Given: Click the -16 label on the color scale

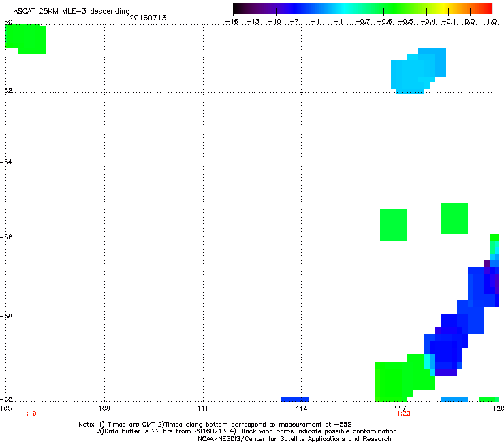Looking at the screenshot, I should (x=232, y=22).
